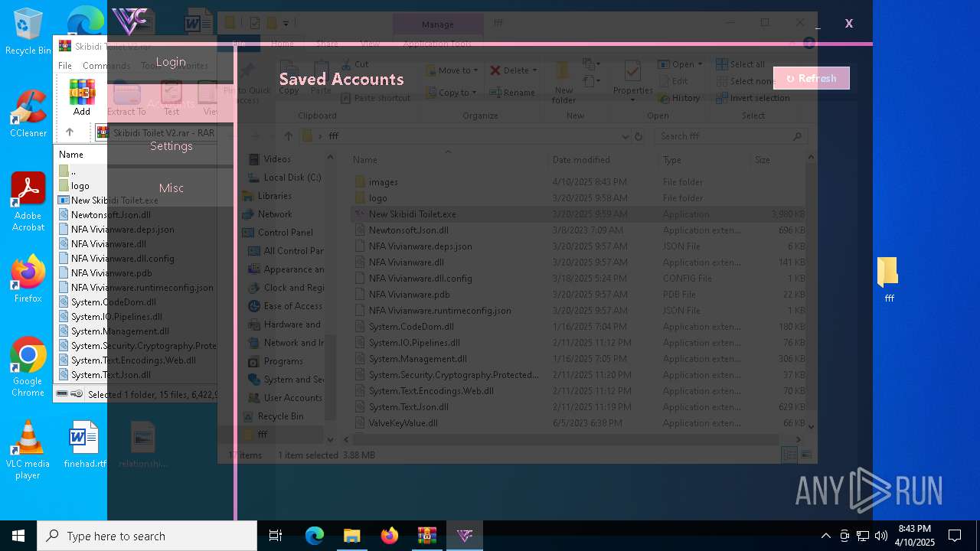Select finehad.rtf document on desktop
Viewport: 980px width, 551px height.
point(84,444)
